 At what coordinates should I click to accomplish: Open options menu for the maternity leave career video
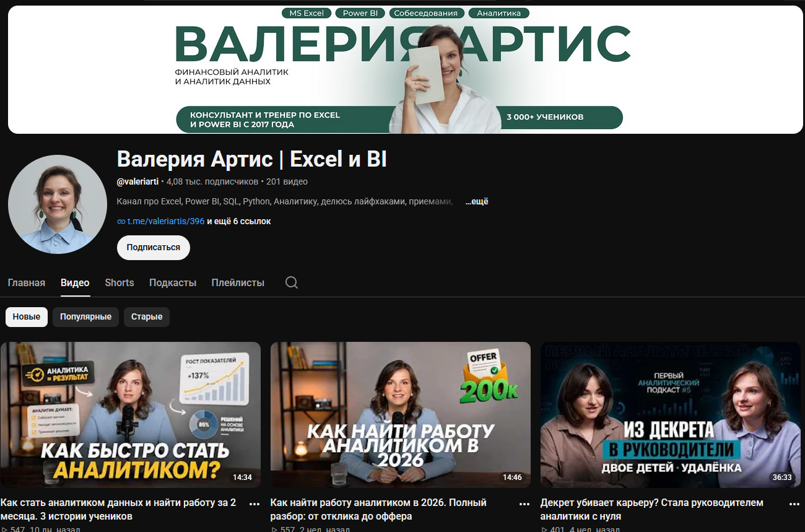[794, 504]
